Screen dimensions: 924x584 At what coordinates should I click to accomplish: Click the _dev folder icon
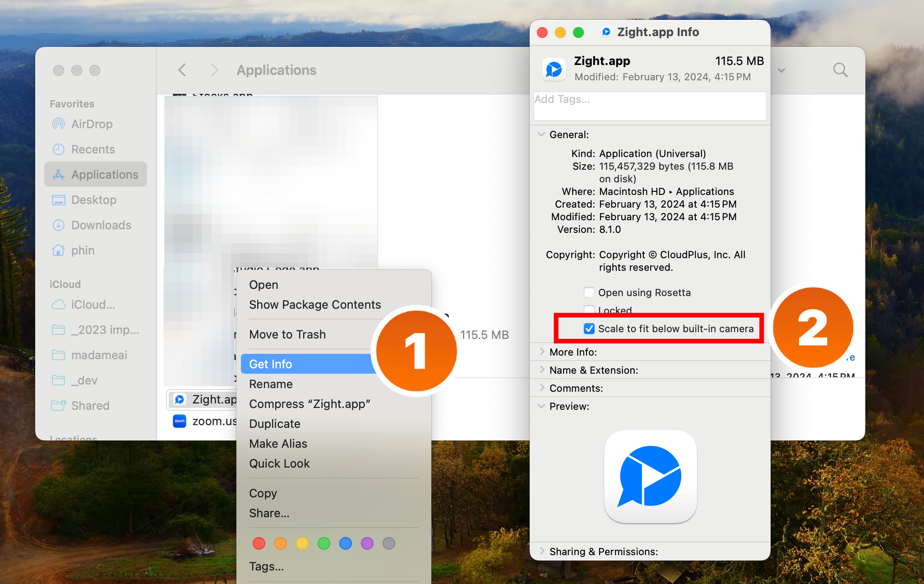pyautogui.click(x=59, y=380)
